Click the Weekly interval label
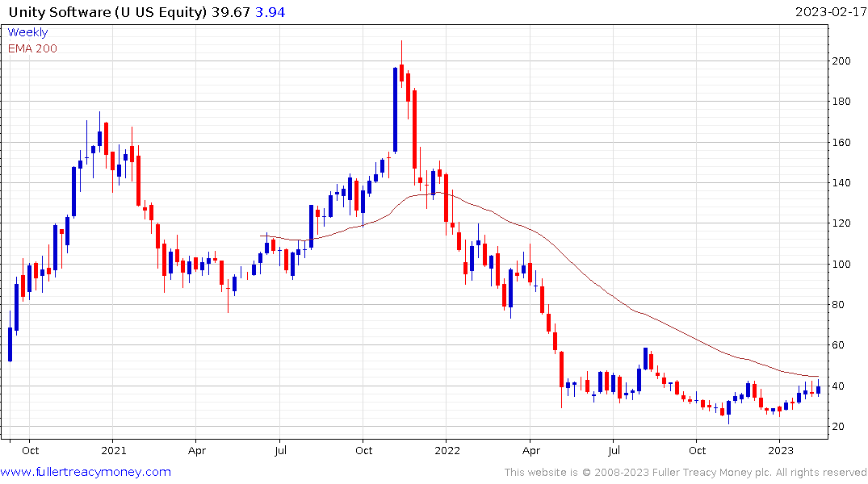Viewport: 868px width, 484px height. click(27, 32)
